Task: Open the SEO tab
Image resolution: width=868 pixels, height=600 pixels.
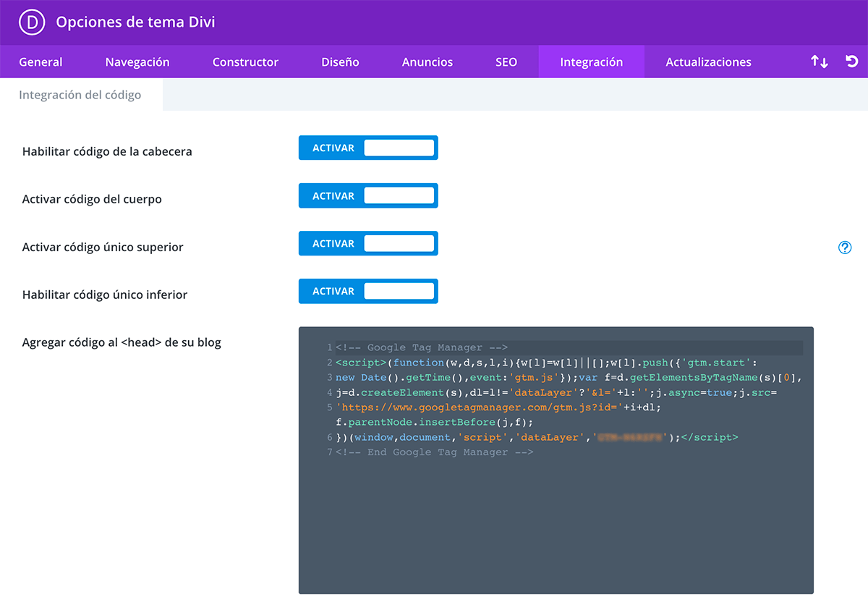Action: click(x=506, y=62)
